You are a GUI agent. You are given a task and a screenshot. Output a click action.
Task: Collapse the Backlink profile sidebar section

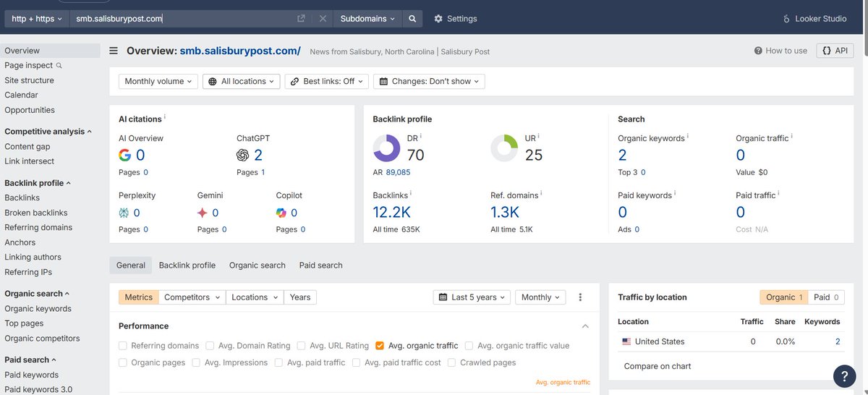(x=38, y=183)
